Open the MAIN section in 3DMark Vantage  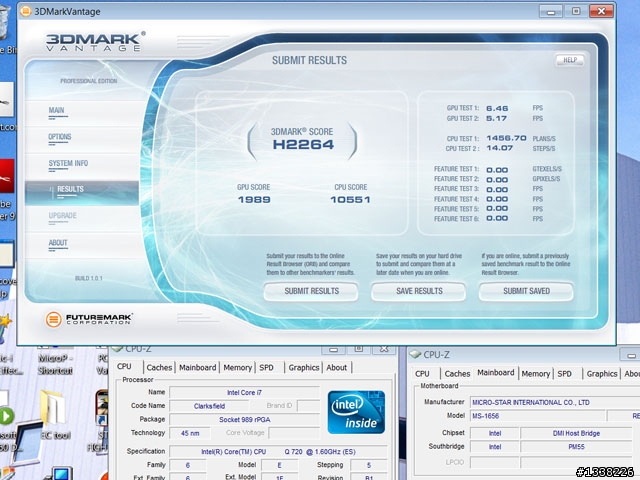point(56,110)
